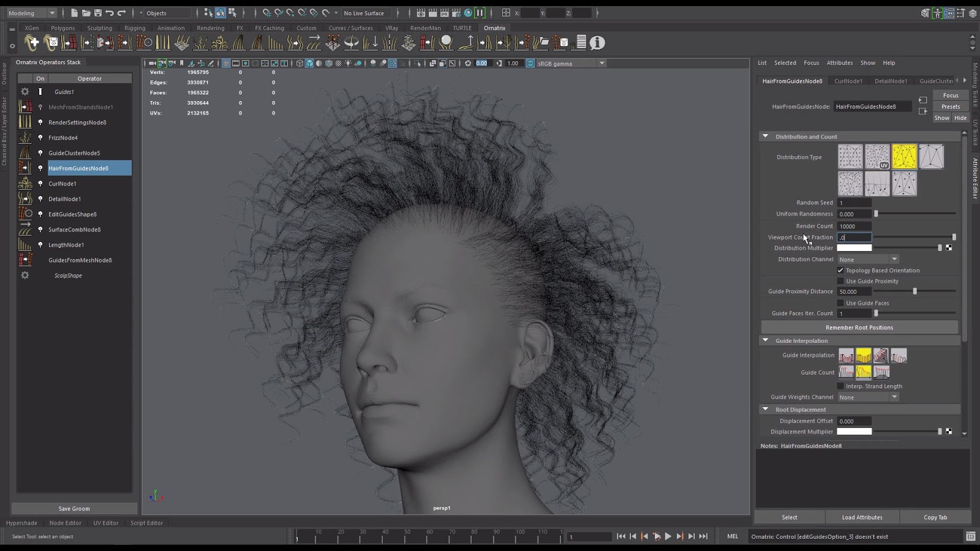Click Displacement Multiplier checker map icon
980x551 pixels.
point(949,432)
